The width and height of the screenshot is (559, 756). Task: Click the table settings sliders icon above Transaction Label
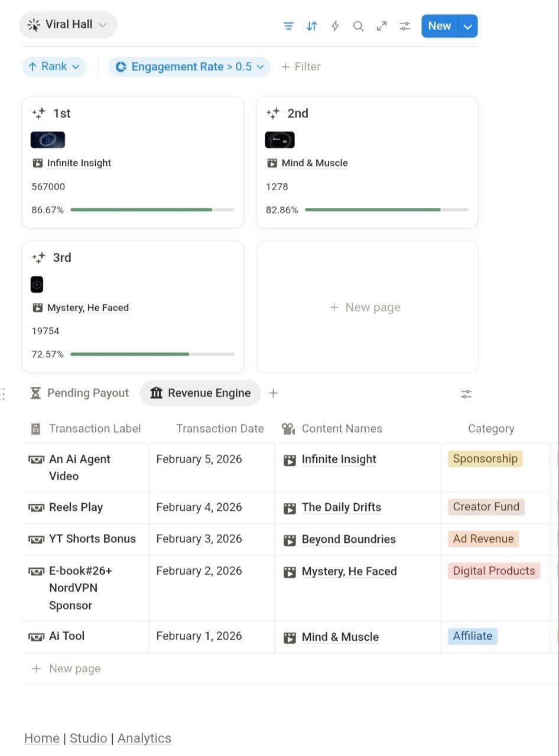click(x=466, y=393)
